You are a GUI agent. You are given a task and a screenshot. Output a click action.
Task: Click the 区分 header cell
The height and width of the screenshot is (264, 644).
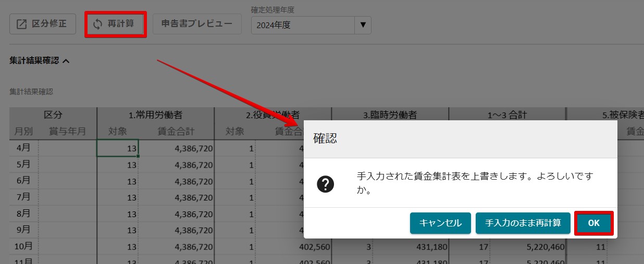coord(53,115)
